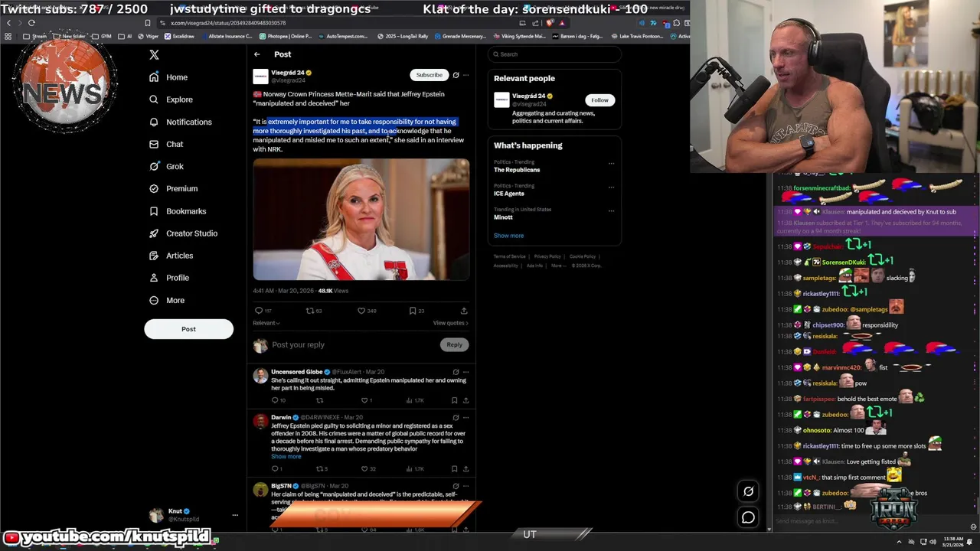Open options for The Republicans trend

(x=611, y=163)
